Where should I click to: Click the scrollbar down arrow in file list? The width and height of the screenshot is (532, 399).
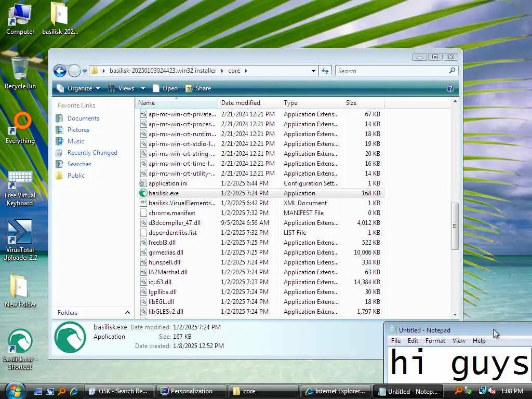pos(455,314)
